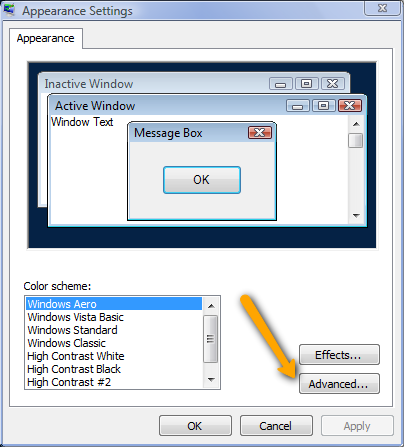Click the Message Box preview close icon

coord(260,133)
